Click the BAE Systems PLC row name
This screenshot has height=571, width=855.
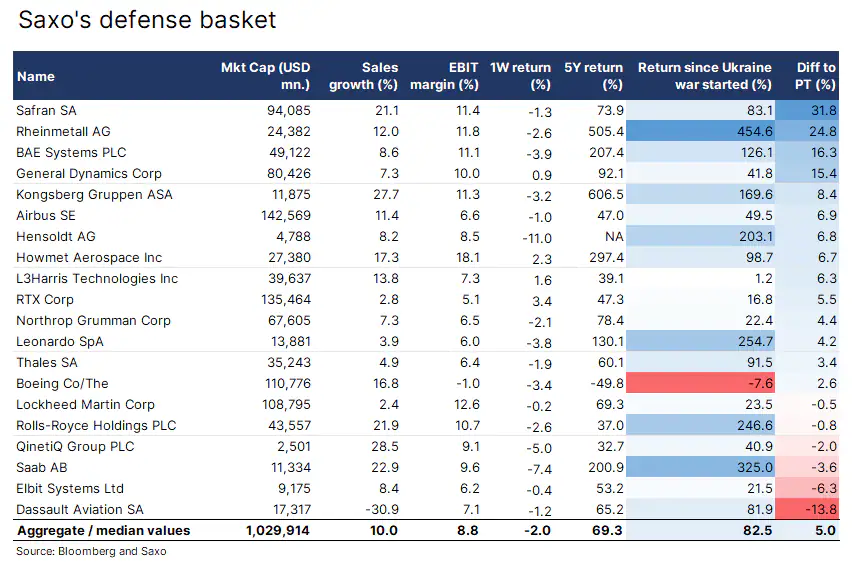point(71,153)
